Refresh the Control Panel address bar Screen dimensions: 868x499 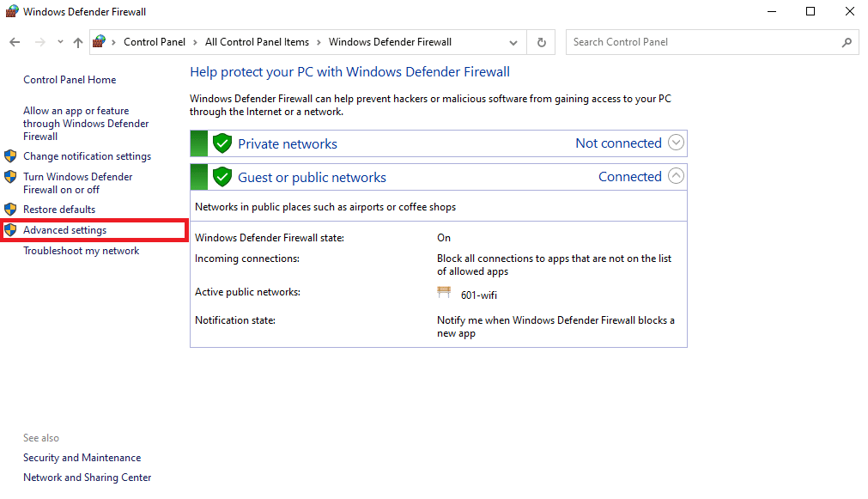(x=542, y=42)
